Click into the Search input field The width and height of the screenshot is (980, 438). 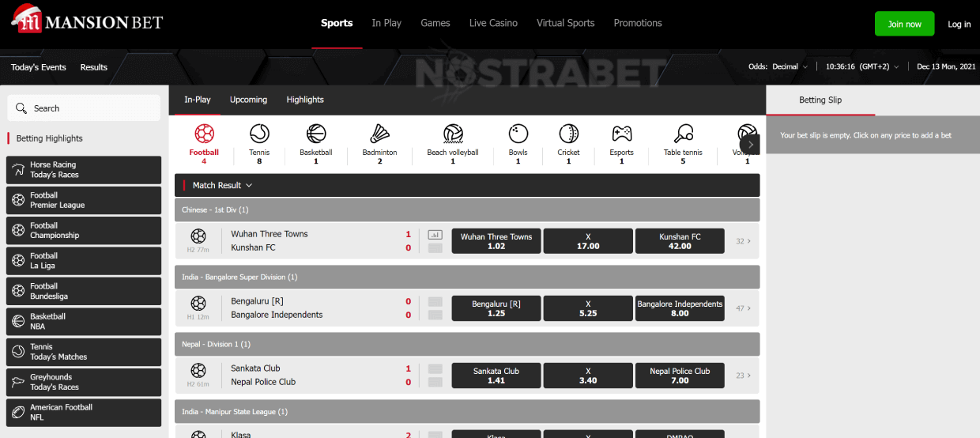click(x=84, y=108)
